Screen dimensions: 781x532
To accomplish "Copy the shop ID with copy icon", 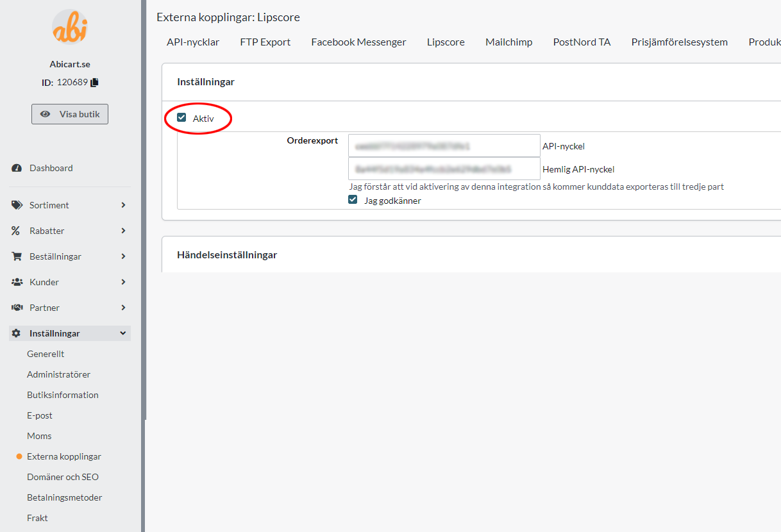I will [x=95, y=82].
